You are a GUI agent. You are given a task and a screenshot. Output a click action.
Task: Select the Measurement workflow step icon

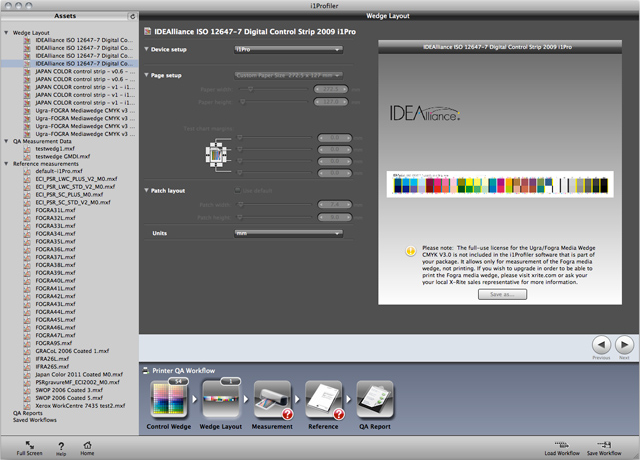(272, 402)
